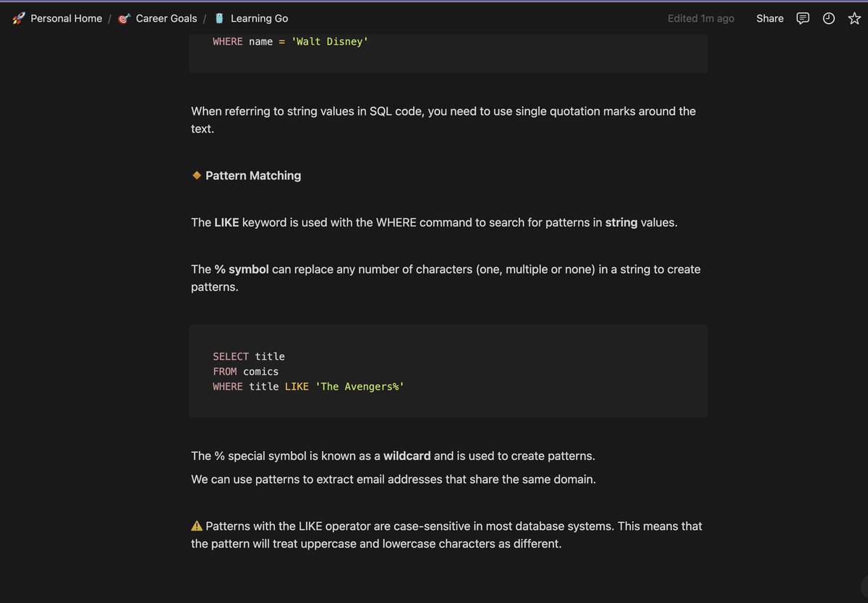Click the yellow LIKE keyword in the code block
Screen dimensions: 868x603
coord(297,387)
